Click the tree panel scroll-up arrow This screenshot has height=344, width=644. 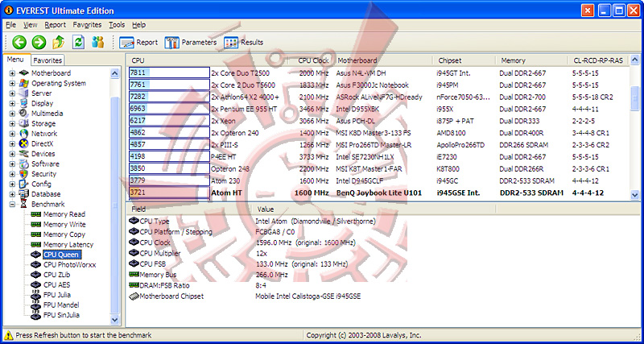point(114,73)
